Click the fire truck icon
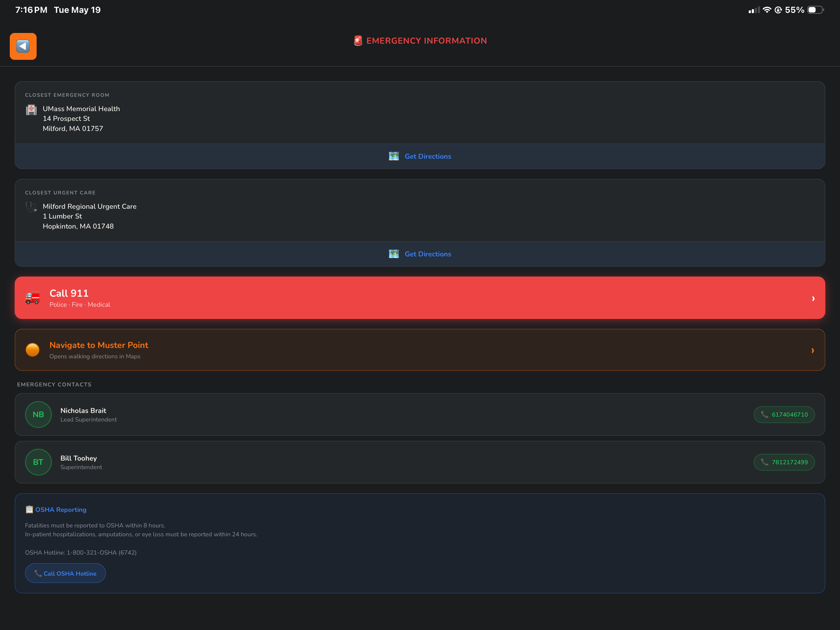This screenshot has height=630, width=840. pyautogui.click(x=33, y=298)
